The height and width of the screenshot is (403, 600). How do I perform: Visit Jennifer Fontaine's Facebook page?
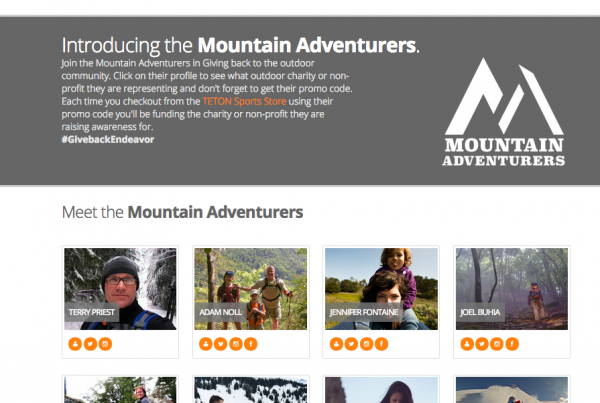coord(382,344)
